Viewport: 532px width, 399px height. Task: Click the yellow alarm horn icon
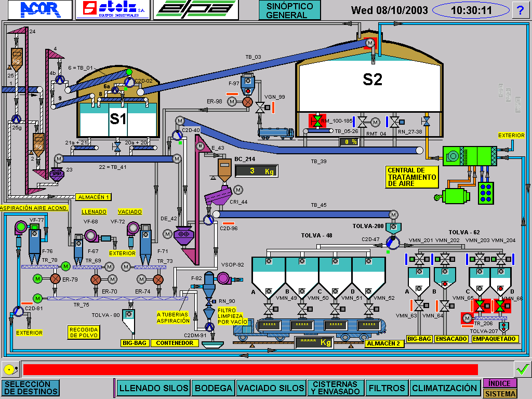[9, 369]
